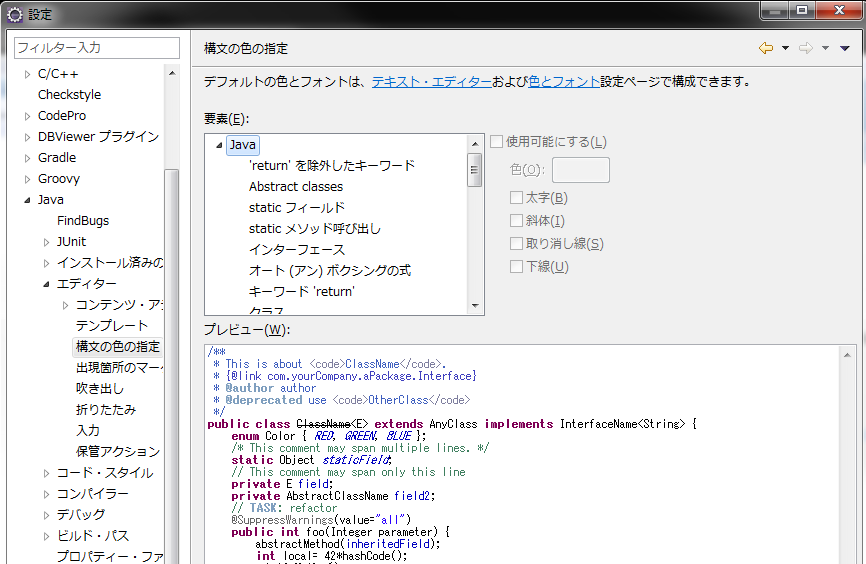This screenshot has width=866, height=564.
Task: Toggle 斜体(I) italic checkbox
Action: tap(516, 220)
